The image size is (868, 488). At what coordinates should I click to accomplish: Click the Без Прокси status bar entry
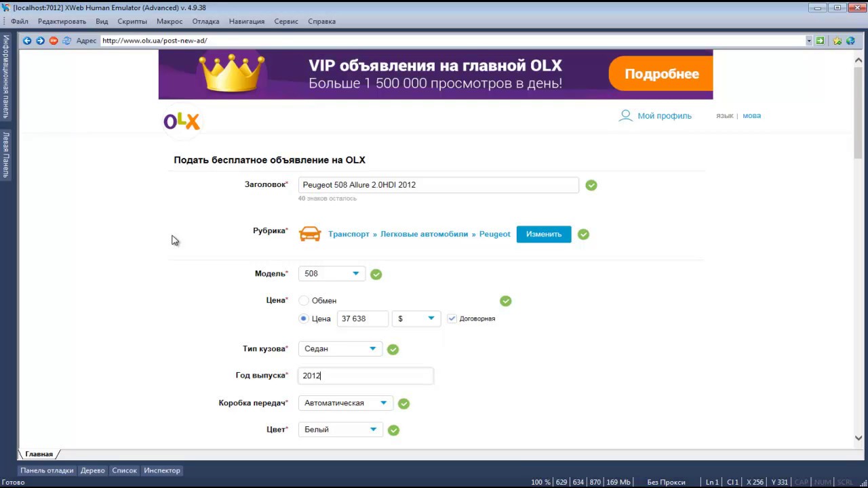click(666, 482)
